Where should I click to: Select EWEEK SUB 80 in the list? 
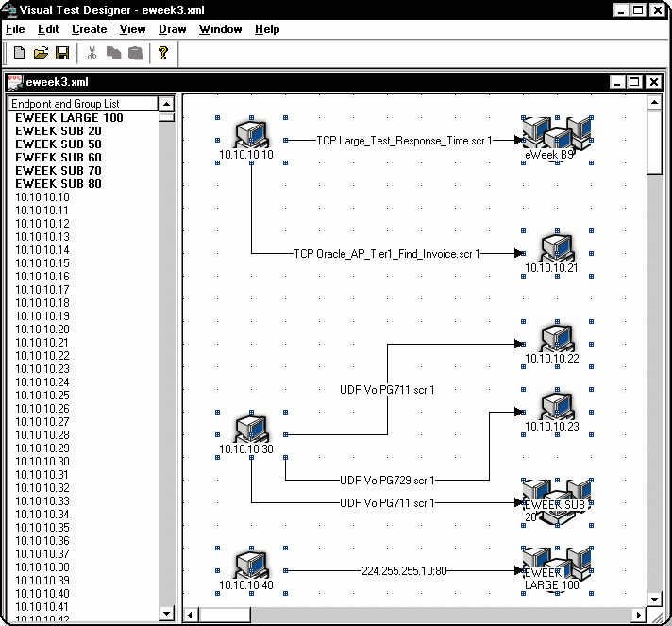point(59,184)
